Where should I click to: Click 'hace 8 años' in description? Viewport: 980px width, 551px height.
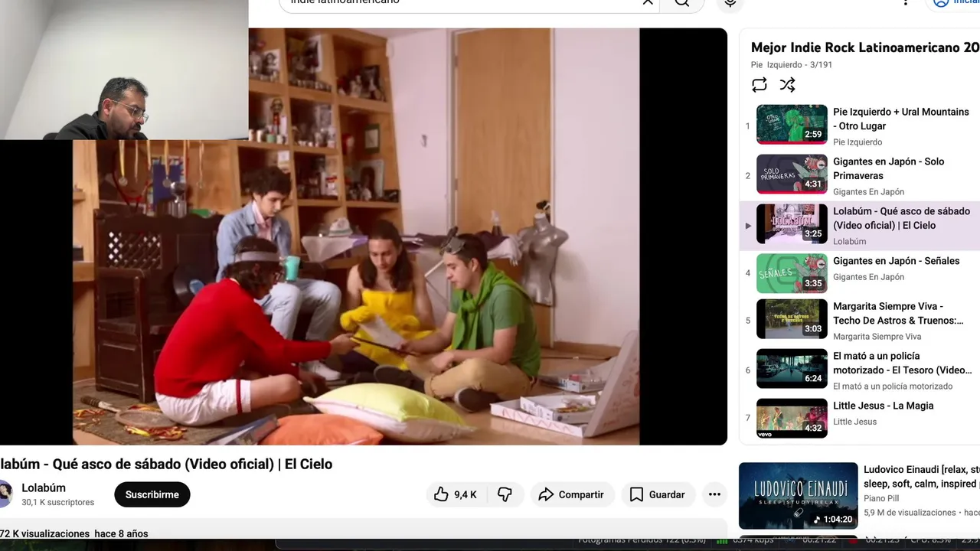pyautogui.click(x=121, y=533)
